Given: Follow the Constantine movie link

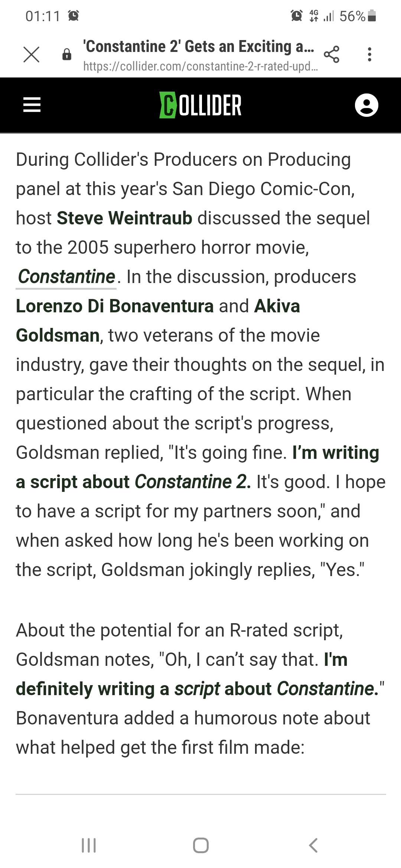Looking at the screenshot, I should click(x=66, y=277).
